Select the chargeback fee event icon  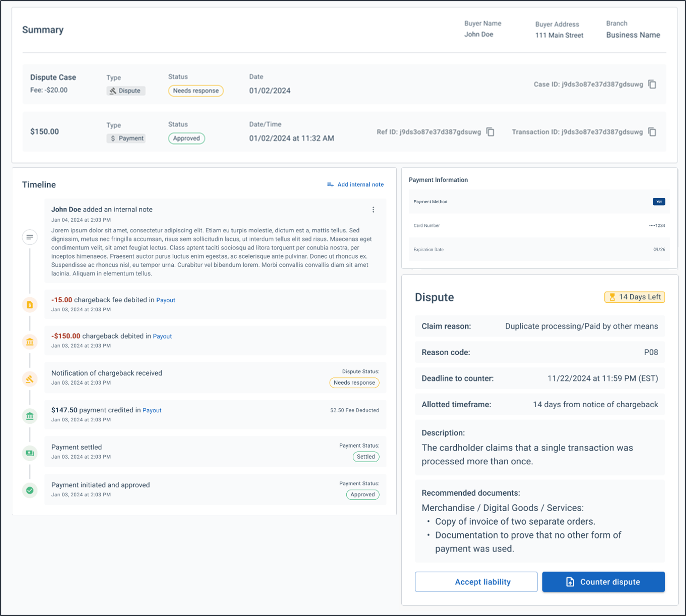coord(30,304)
